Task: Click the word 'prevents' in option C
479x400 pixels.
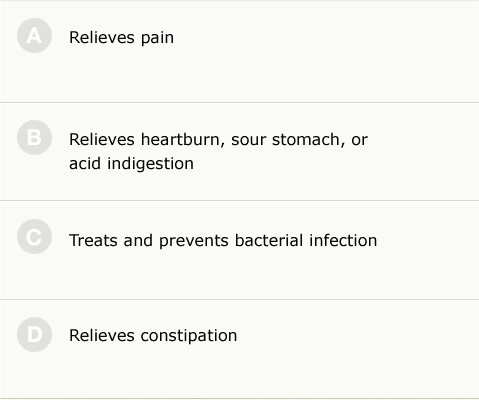Action: (x=194, y=241)
